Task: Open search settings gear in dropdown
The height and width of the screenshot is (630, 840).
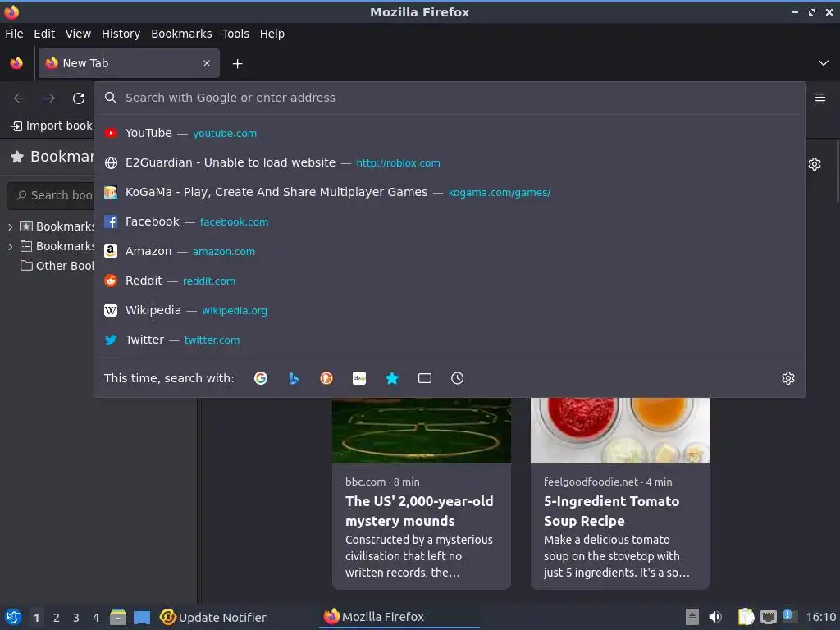Action: click(788, 378)
